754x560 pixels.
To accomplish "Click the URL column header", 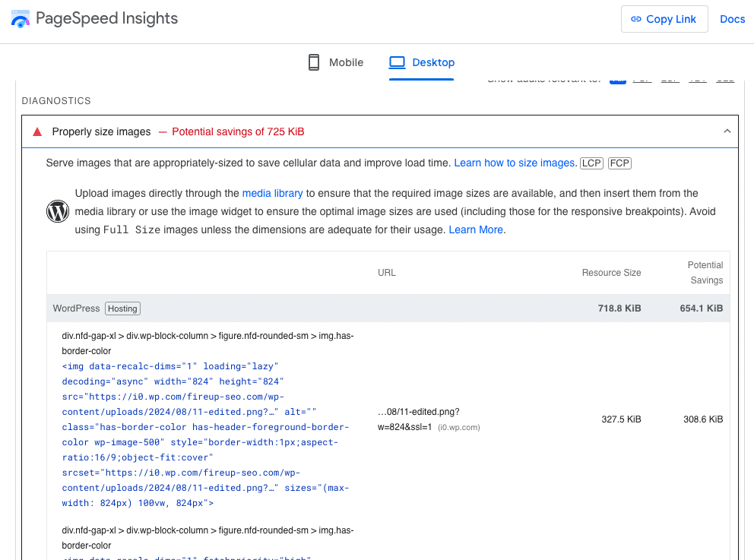I will [387, 273].
